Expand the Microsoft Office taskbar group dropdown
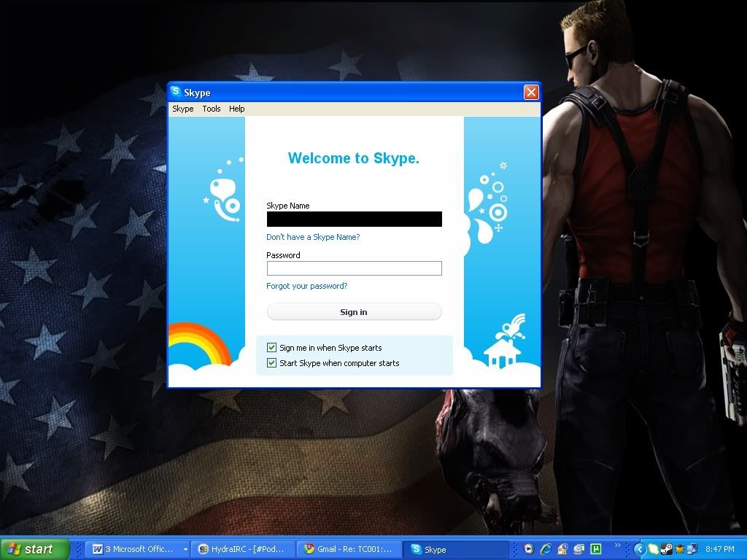Viewport: 747px width, 560px height. point(185,550)
